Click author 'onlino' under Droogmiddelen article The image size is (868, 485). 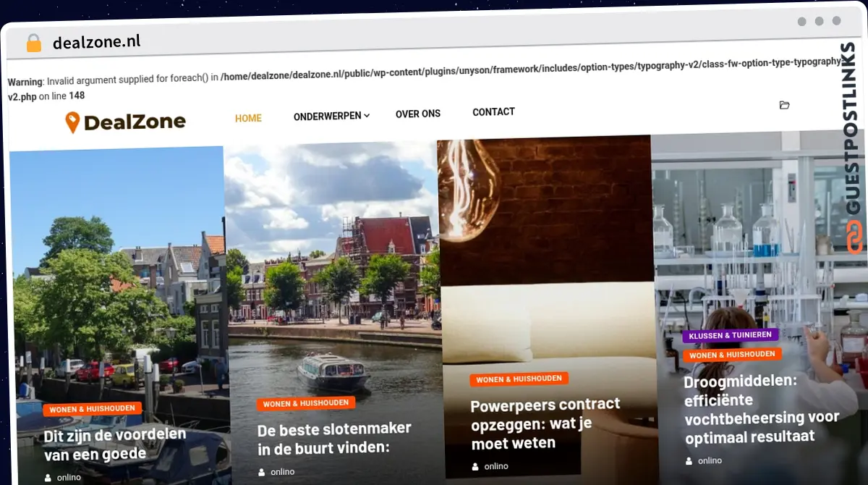click(710, 460)
